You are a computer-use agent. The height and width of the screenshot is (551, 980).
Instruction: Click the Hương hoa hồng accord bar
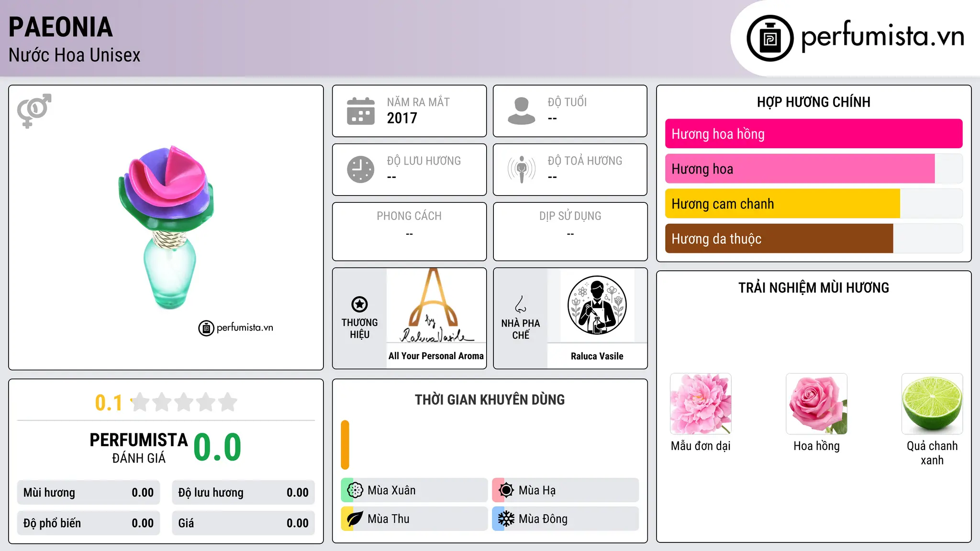(813, 134)
